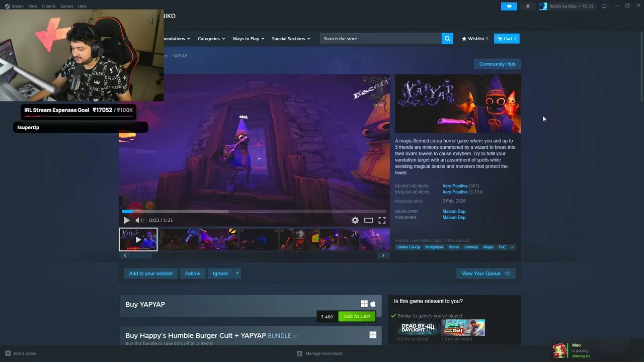Mute the trailer volume

(139, 220)
